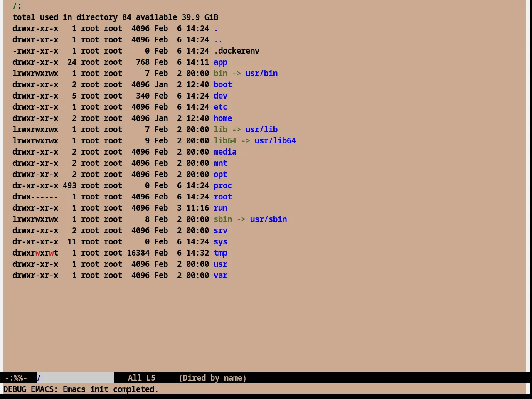Click '(Dired by name)' mode indicator
This screenshot has height=399, width=532.
(x=212, y=378)
